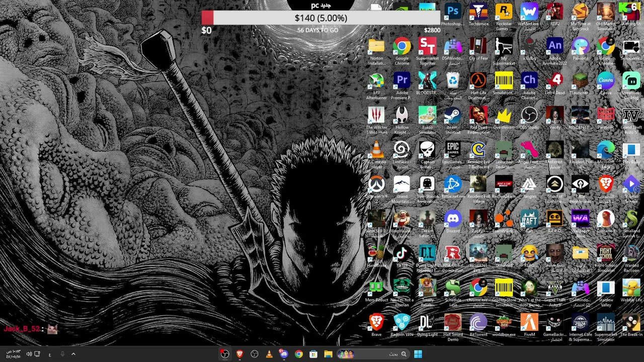This screenshot has width=644, height=362.
Task: Select the Recycle Bin icon
Action: click(453, 86)
